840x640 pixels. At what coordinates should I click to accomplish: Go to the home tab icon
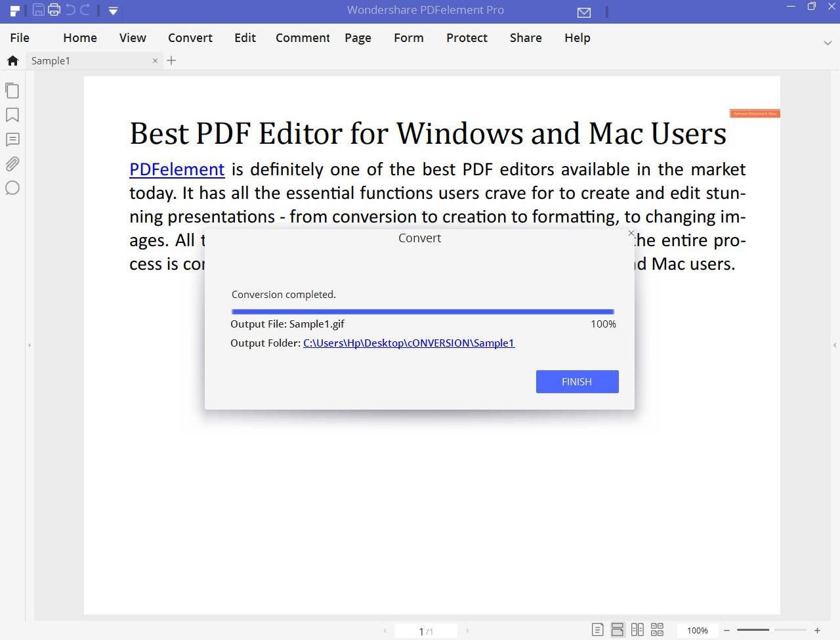pos(12,60)
